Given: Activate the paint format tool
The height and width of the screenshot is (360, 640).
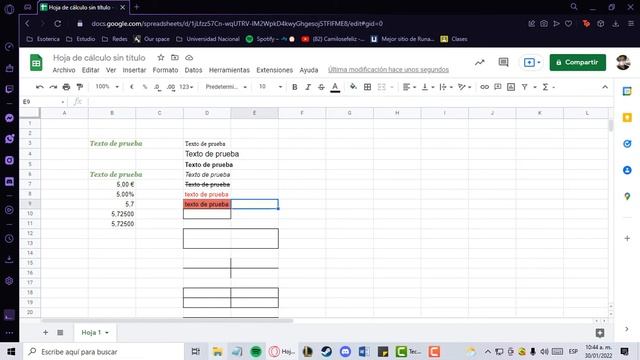Looking at the screenshot, I should click(80, 87).
